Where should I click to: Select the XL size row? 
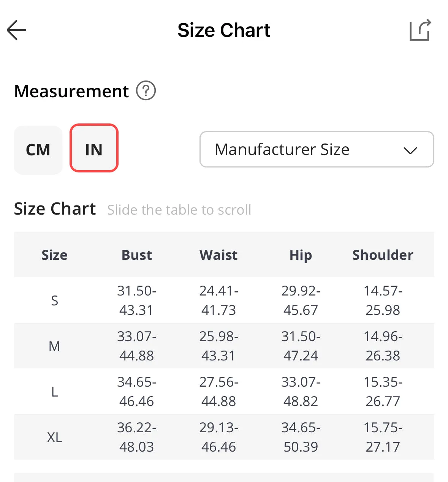point(224,437)
